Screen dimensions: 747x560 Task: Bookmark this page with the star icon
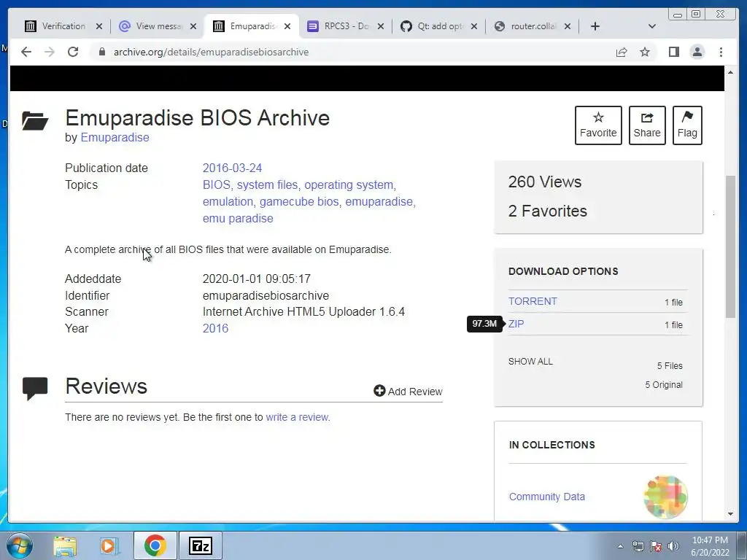[645, 52]
